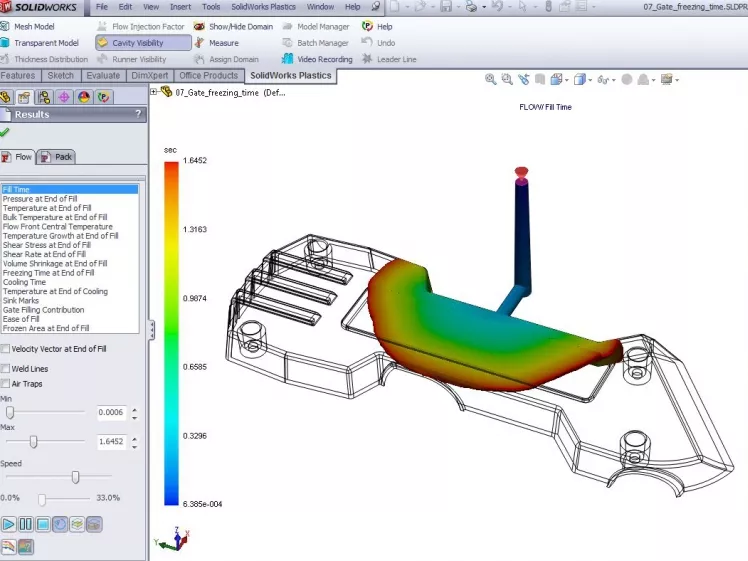This screenshot has height=561, width=748.
Task: Switch to the Office Products tab
Action: [x=208, y=75]
